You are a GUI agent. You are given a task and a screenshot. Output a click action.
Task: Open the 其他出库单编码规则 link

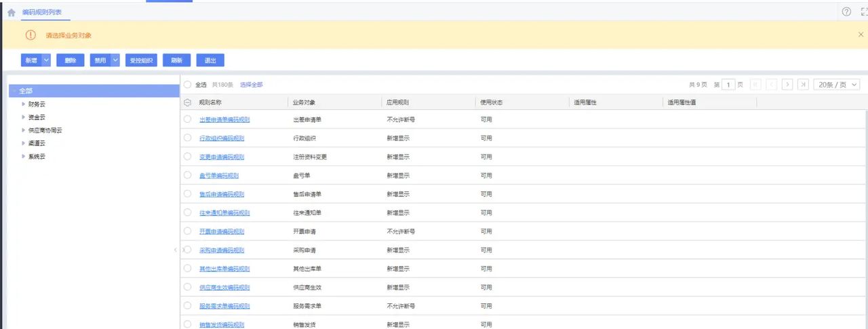tap(224, 269)
